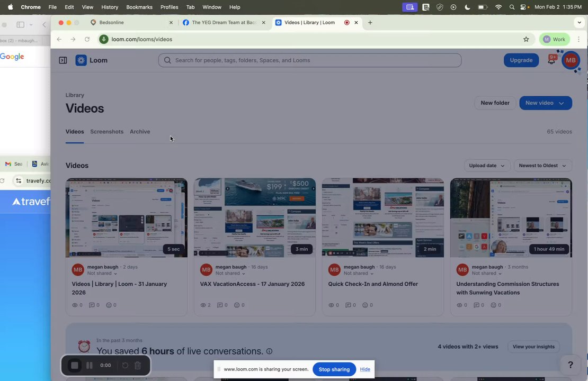This screenshot has height=381, width=588.
Task: Open Chrome three-dot menu
Action: (578, 39)
